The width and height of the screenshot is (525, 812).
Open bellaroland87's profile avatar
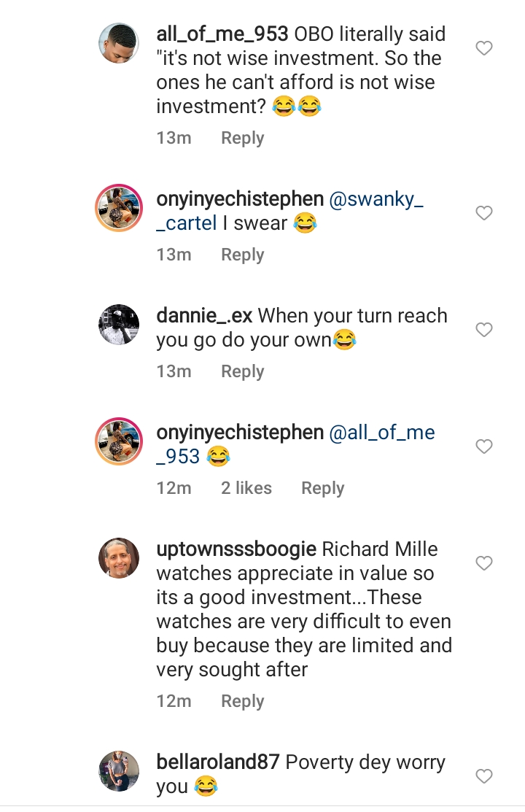click(x=118, y=770)
